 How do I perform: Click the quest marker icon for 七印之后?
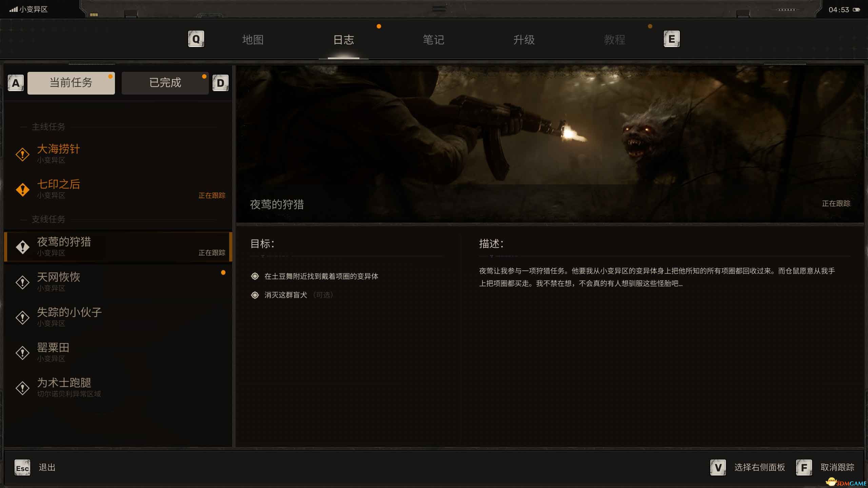coord(23,189)
